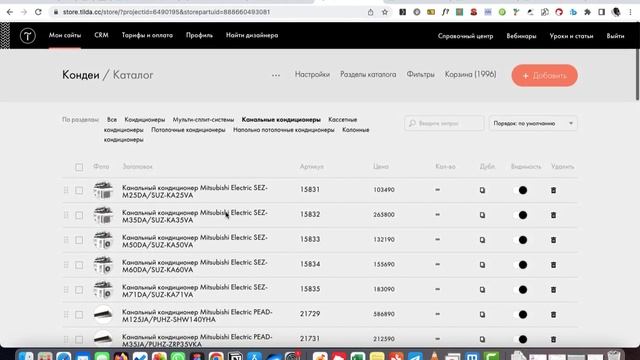This screenshot has height=360, width=640.
Task: Focus the product search field
Action: click(x=444, y=123)
